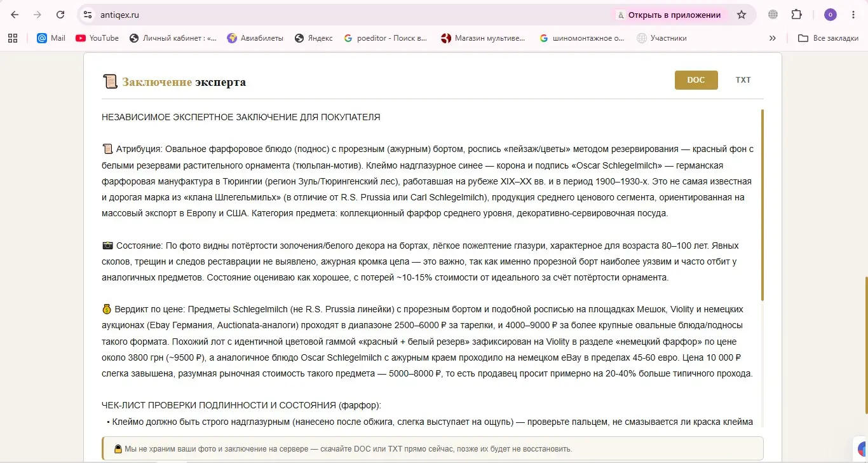Bookmark this page with star icon

click(x=742, y=15)
